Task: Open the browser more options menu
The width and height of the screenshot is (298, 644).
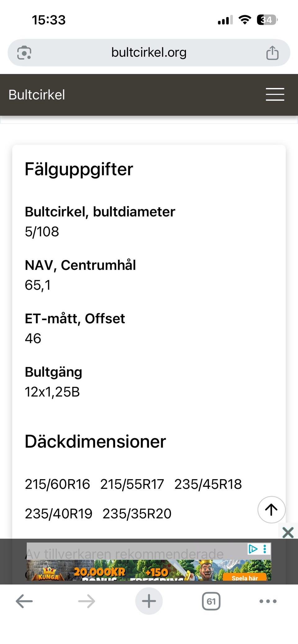Action: point(268,602)
